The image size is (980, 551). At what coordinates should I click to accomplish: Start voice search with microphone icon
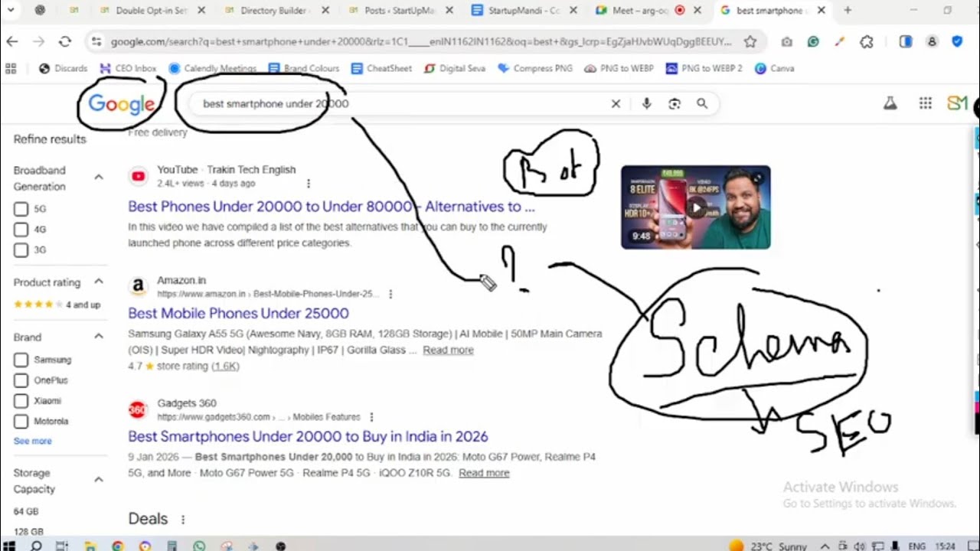pos(647,104)
